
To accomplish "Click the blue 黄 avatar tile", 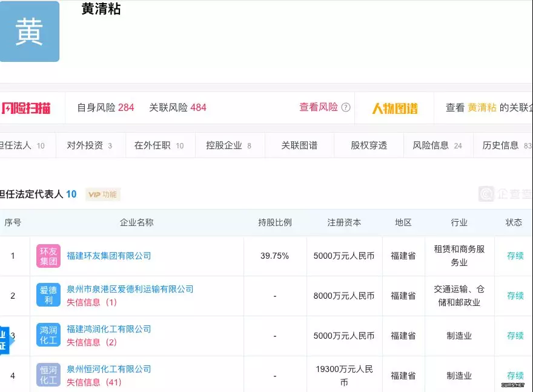I will [x=29, y=32].
